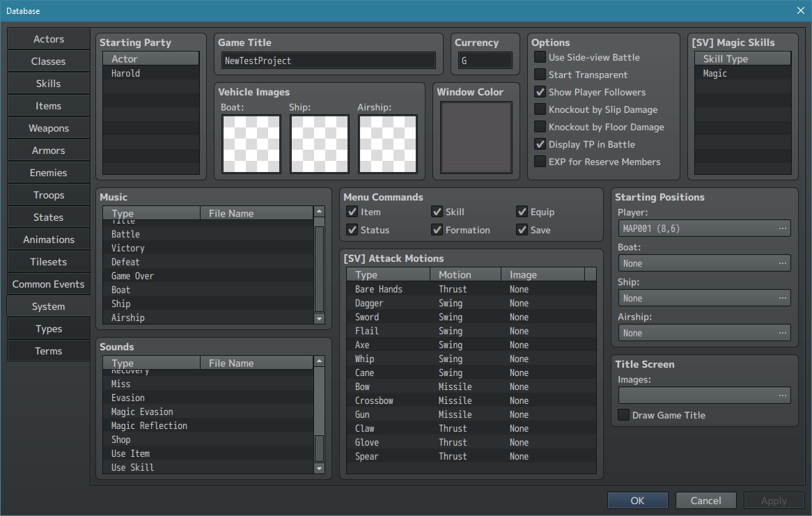Go to the States tab
812x516 pixels.
tap(49, 217)
